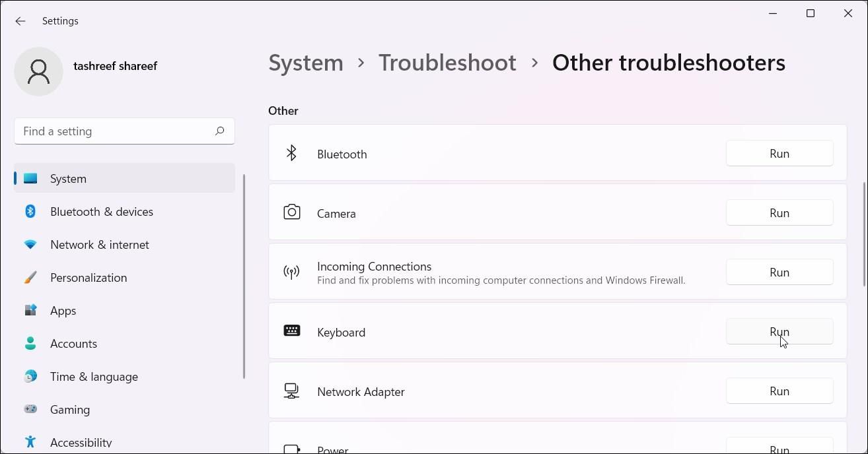Click the Incoming Connections antenna icon

(291, 272)
